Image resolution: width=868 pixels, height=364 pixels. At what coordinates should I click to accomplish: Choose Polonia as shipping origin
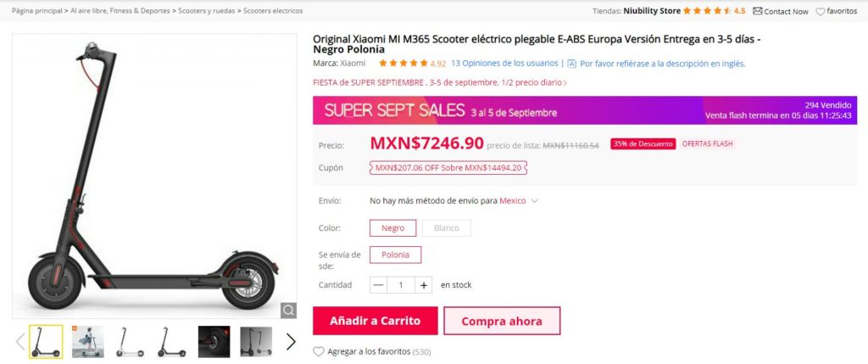(x=395, y=255)
